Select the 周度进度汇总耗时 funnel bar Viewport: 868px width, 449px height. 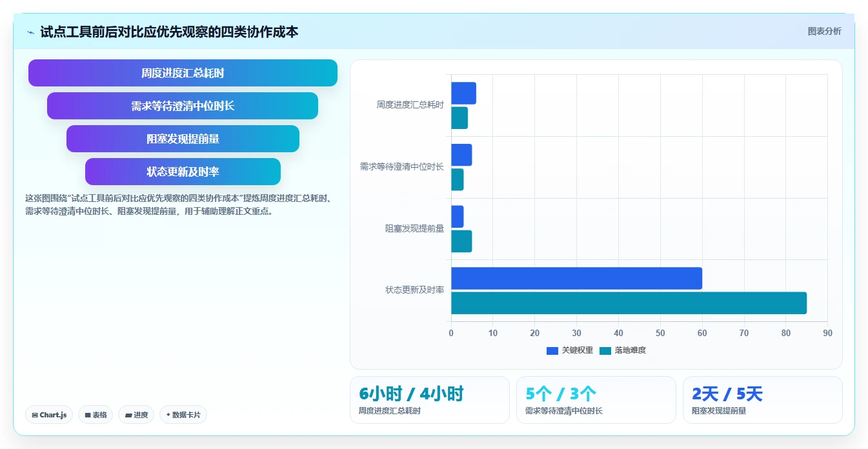(183, 73)
